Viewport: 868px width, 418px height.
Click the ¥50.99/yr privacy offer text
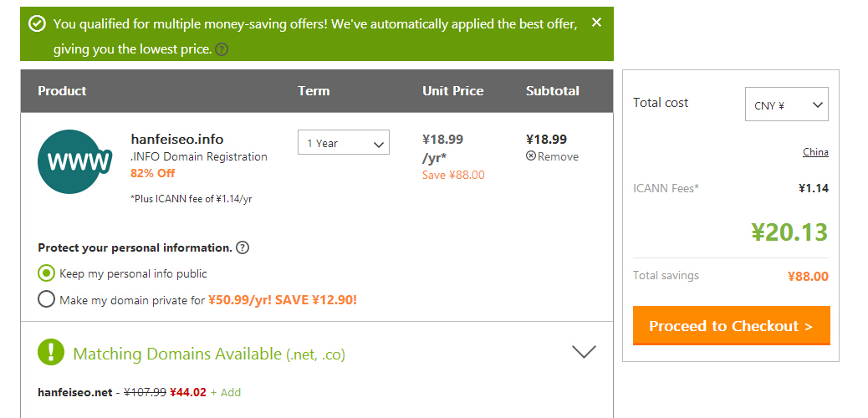coord(239,300)
